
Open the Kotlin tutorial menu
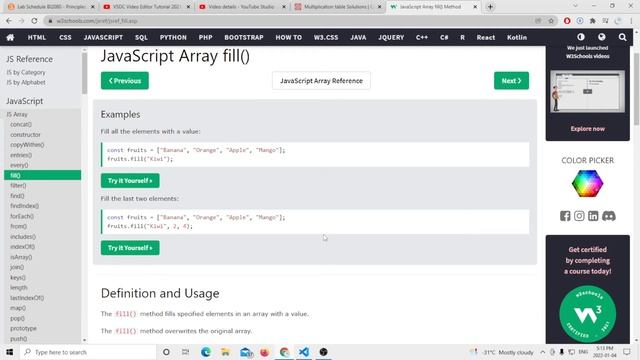coord(517,37)
